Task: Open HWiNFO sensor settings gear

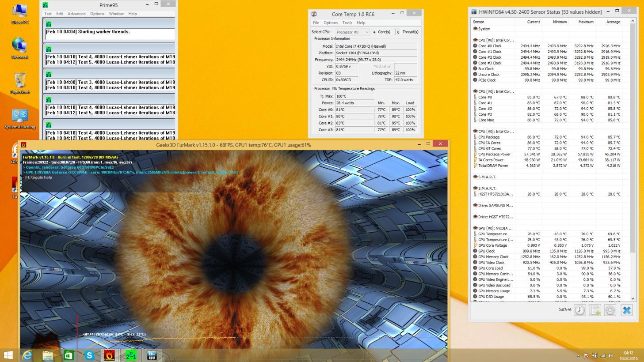Action: tap(610, 310)
